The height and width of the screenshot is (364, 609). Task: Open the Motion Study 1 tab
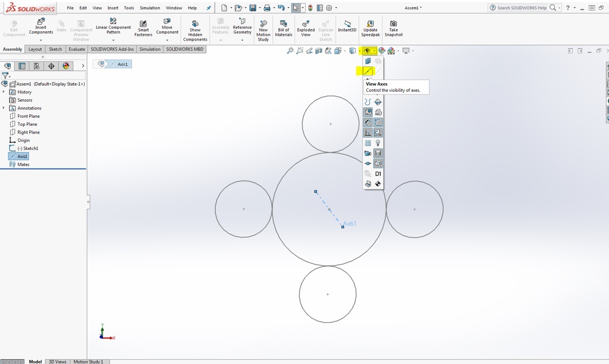[88, 361]
